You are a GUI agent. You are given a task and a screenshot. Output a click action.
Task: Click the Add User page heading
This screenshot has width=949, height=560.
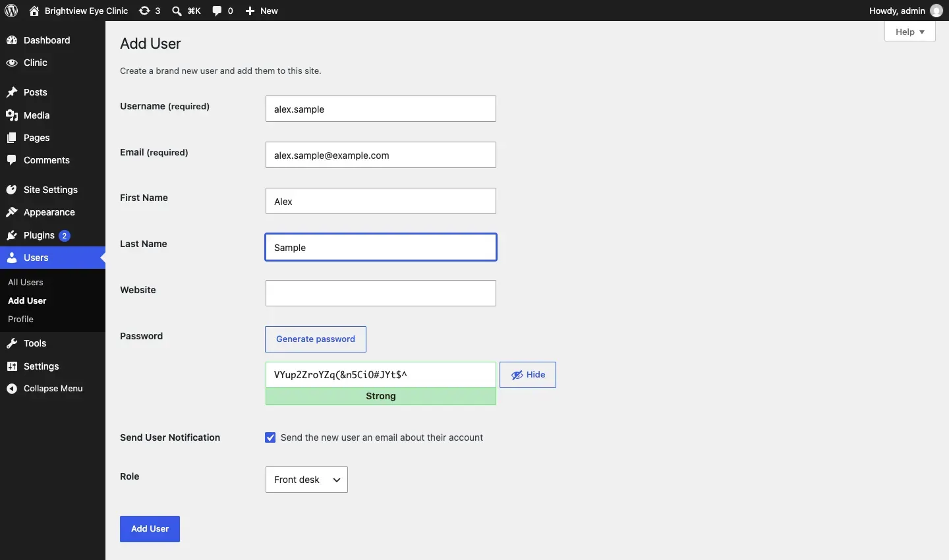(151, 43)
